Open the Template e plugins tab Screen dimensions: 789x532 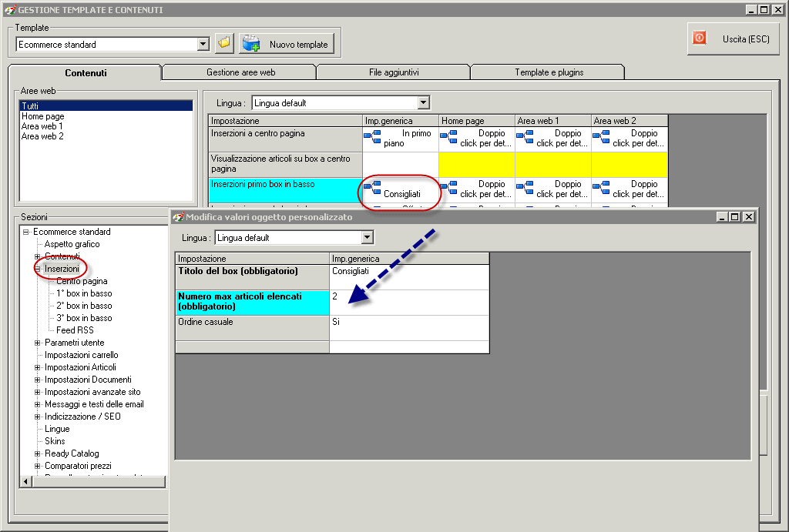[x=549, y=72]
